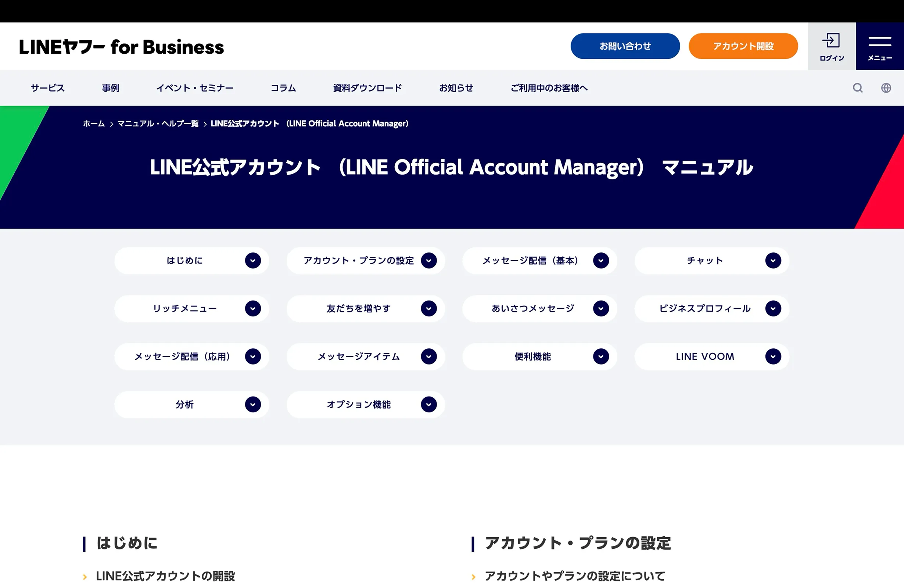Open the 資料ダウンロード nav item

click(x=368, y=88)
